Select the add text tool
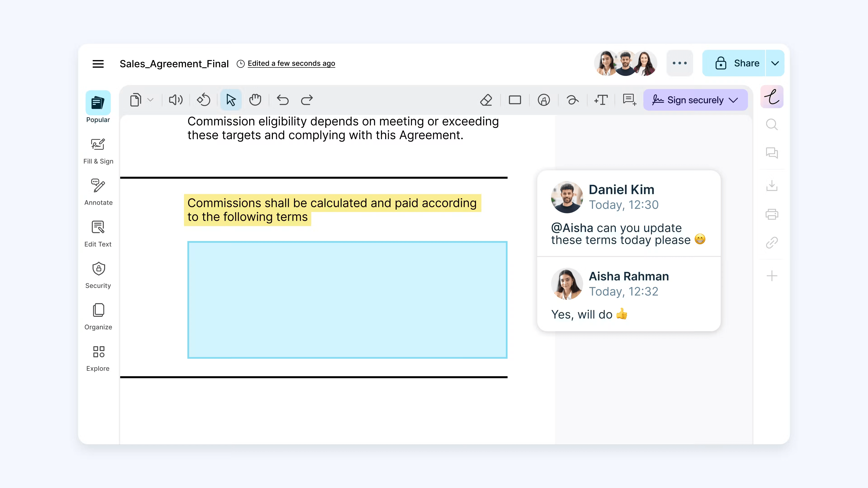This screenshot has height=488, width=868. pyautogui.click(x=601, y=100)
